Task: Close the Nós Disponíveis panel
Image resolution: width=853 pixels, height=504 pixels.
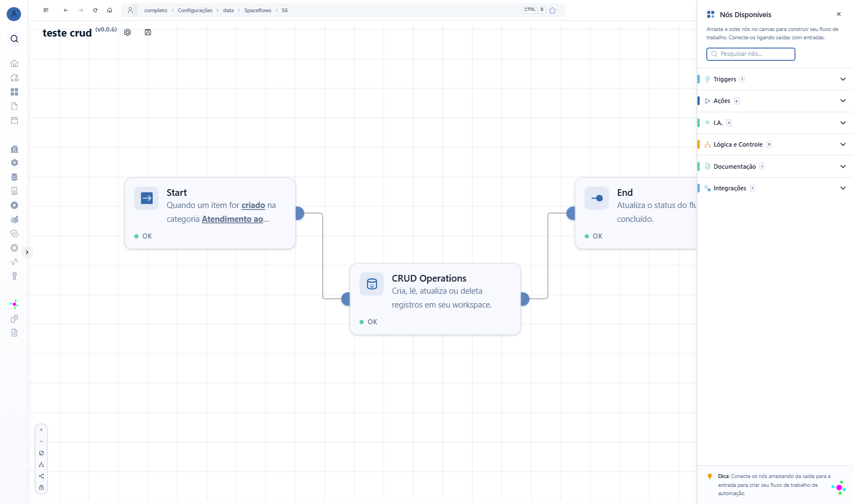Action: click(839, 14)
